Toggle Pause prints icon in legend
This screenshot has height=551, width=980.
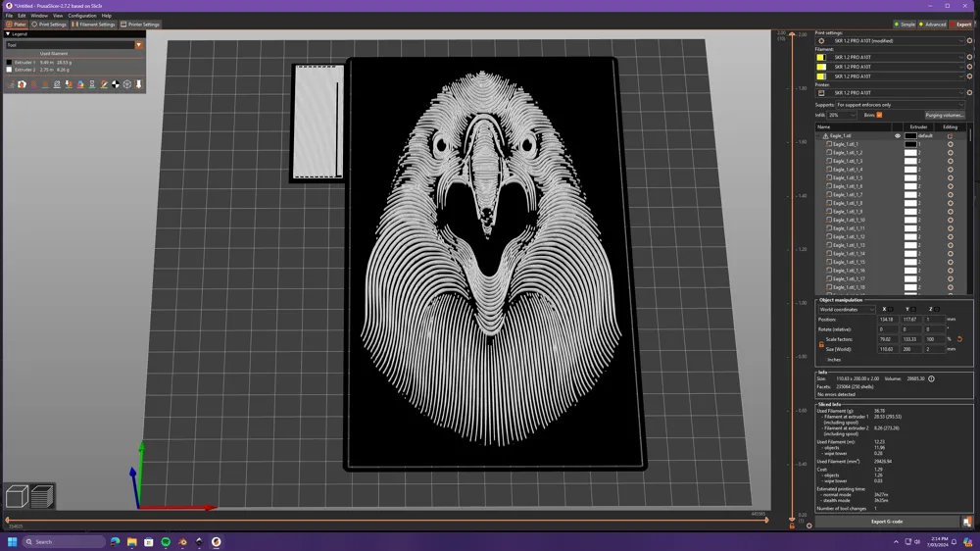(x=92, y=84)
